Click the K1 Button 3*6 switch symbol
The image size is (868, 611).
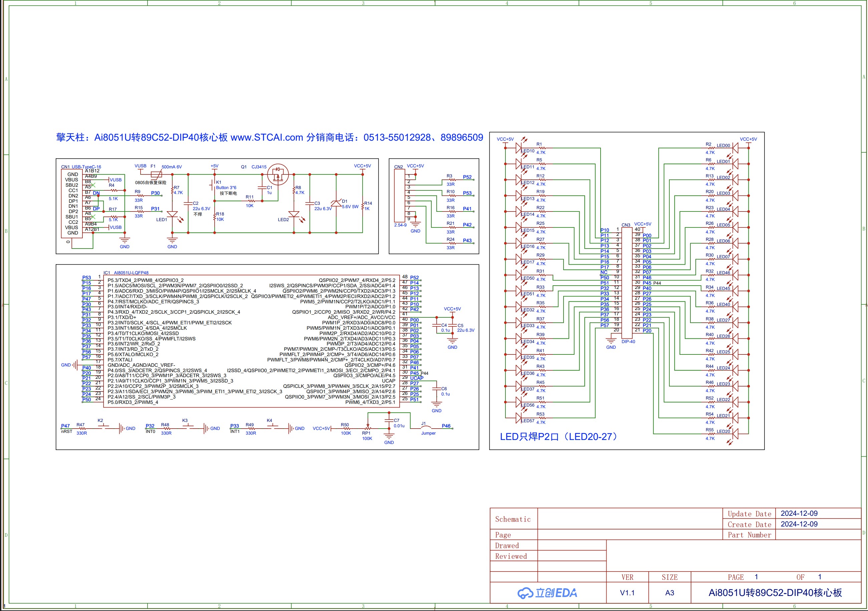click(213, 185)
